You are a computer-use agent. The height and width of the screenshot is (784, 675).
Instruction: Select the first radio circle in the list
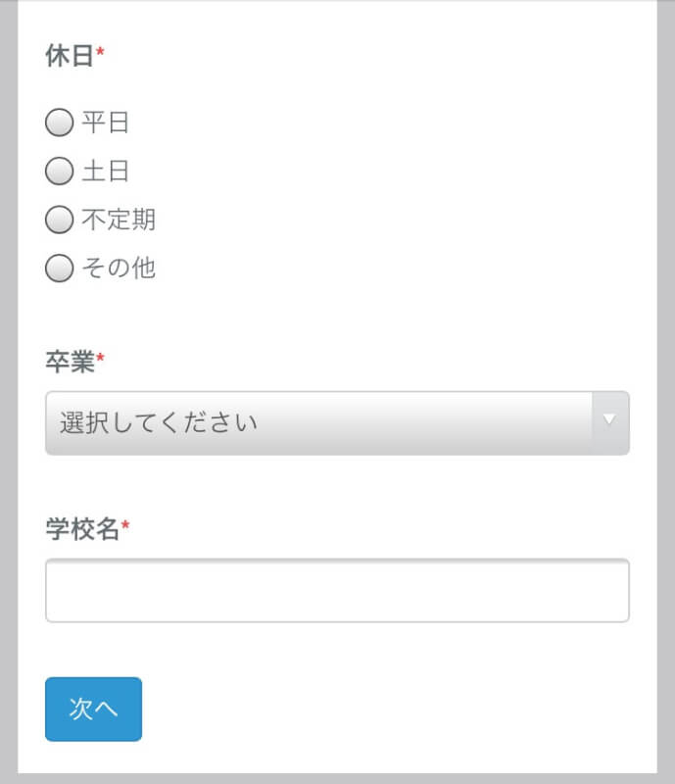[x=60, y=122]
